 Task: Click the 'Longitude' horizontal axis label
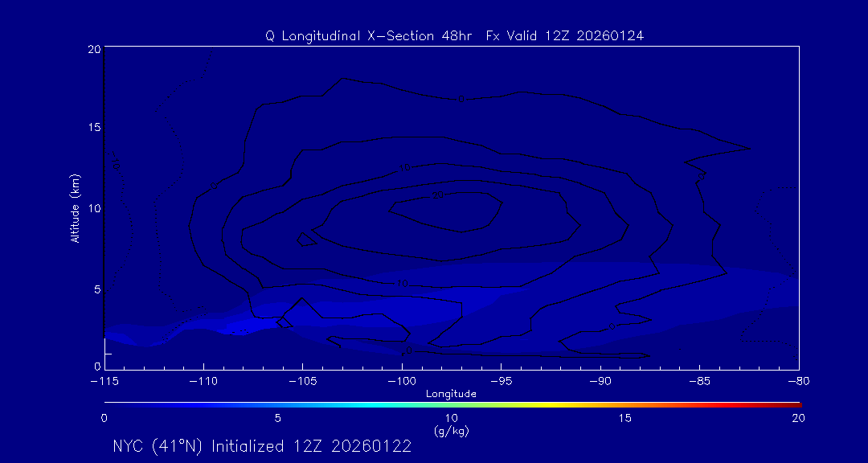pos(451,395)
